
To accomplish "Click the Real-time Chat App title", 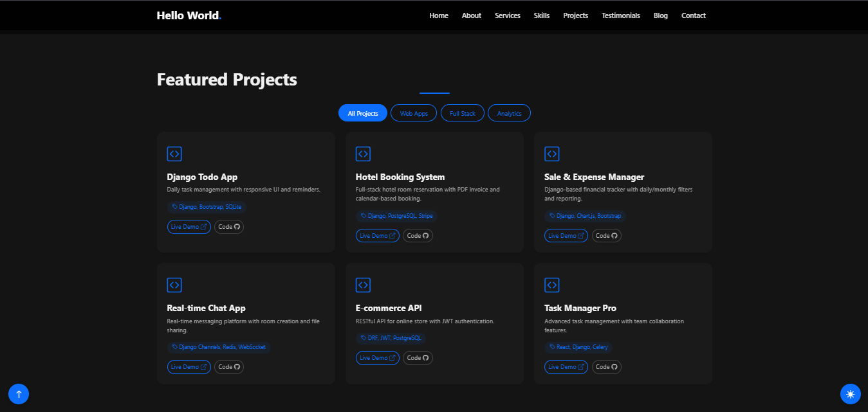I will (207, 308).
